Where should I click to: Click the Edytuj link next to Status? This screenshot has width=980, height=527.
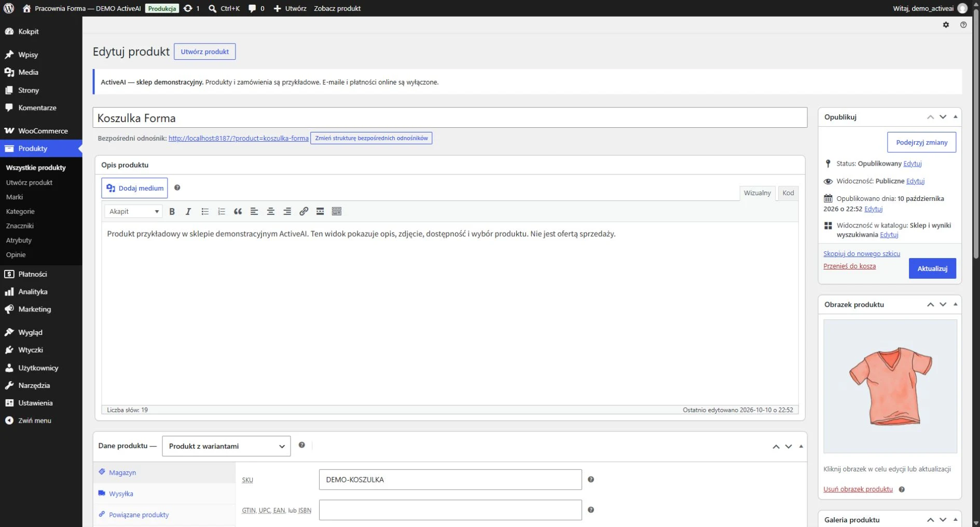click(x=913, y=164)
